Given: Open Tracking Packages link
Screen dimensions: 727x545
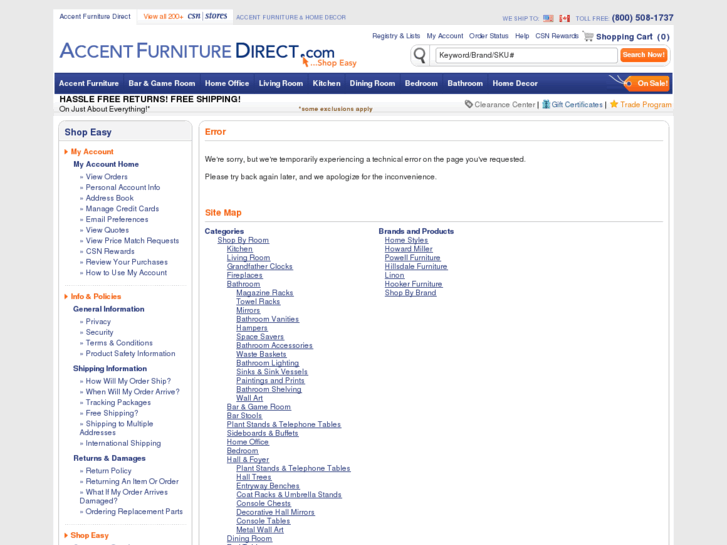Looking at the screenshot, I should click(x=118, y=403).
